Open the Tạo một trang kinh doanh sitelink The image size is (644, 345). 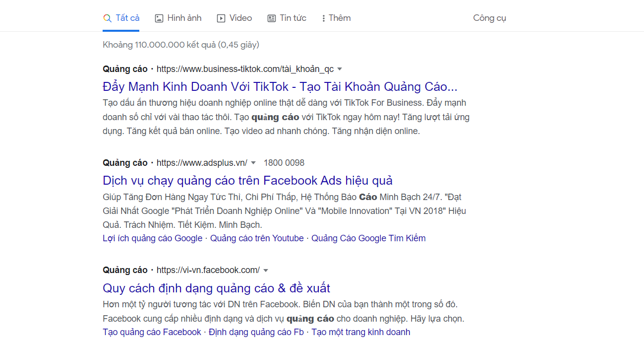tap(360, 332)
